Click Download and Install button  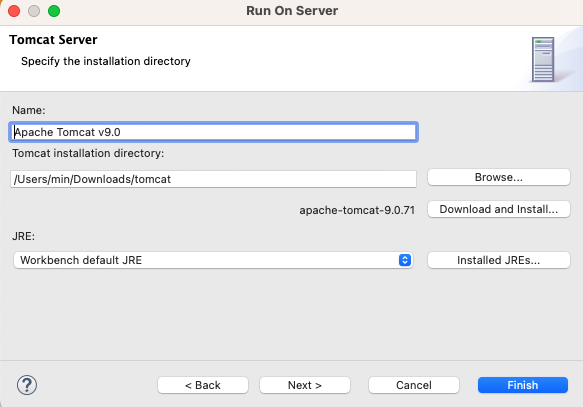point(499,209)
